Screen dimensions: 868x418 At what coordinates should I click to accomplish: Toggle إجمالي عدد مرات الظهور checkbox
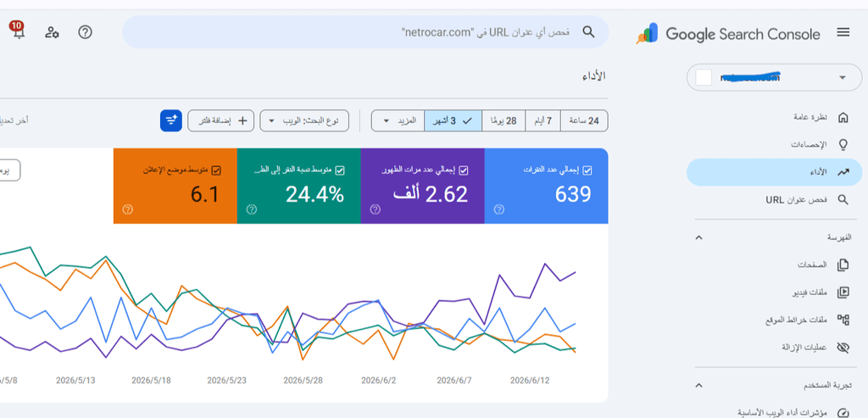tap(464, 170)
